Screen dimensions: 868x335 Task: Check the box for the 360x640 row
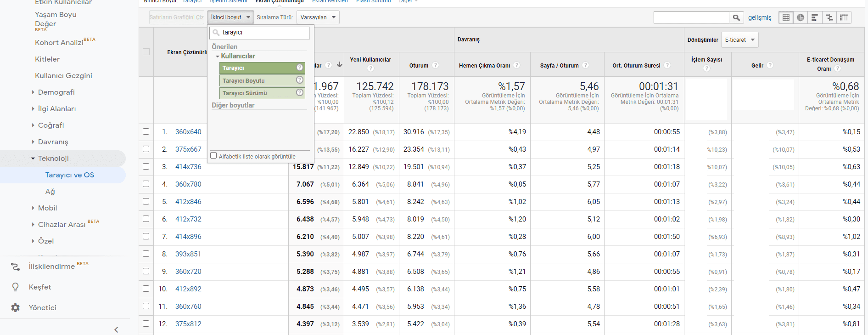(x=146, y=131)
